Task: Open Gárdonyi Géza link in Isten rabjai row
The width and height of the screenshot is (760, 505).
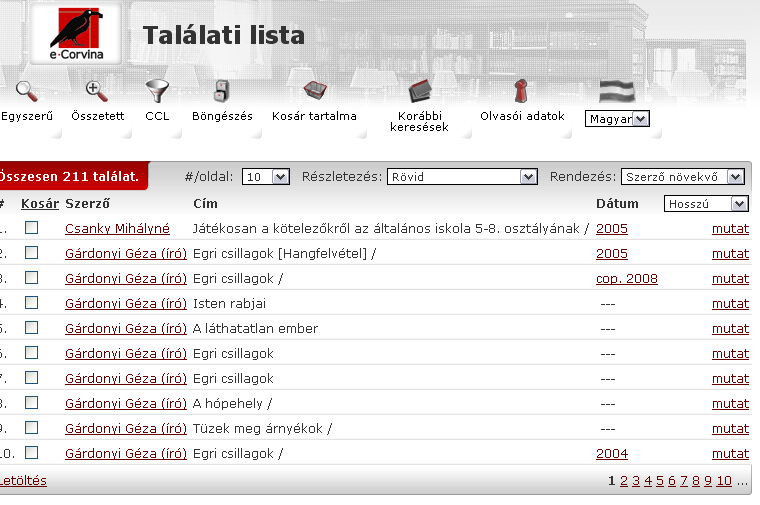Action: tap(126, 303)
